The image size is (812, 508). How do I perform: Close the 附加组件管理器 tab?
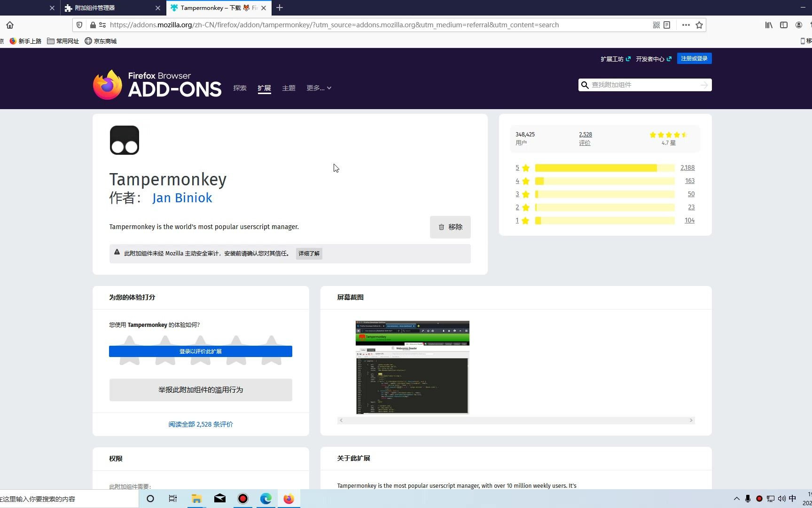pyautogui.click(x=157, y=8)
